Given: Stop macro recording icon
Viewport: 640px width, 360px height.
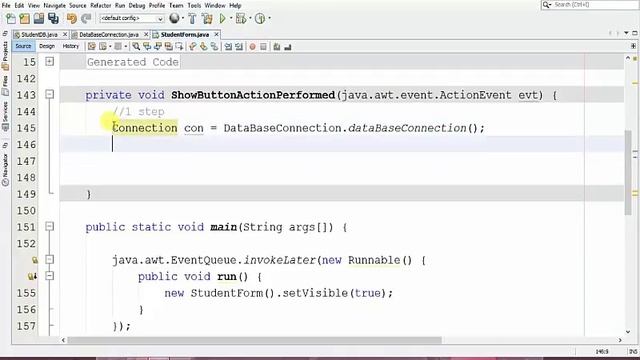Looking at the screenshot, I should tap(263, 47).
